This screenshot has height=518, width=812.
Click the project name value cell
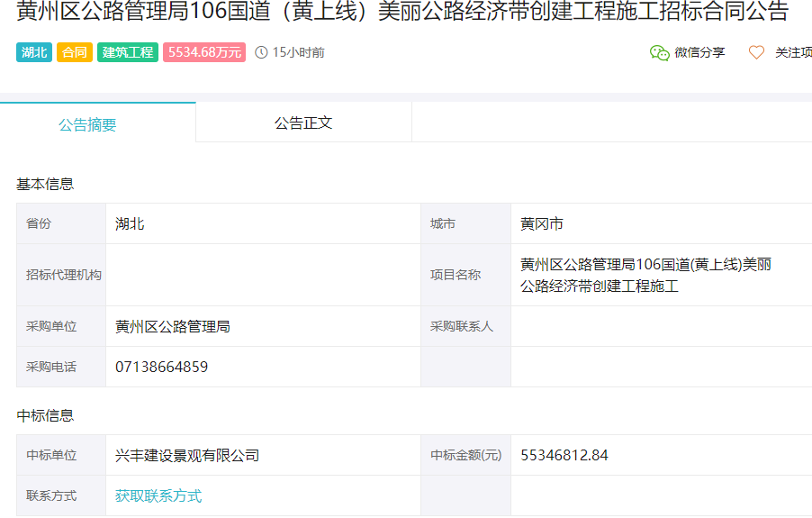click(662, 275)
